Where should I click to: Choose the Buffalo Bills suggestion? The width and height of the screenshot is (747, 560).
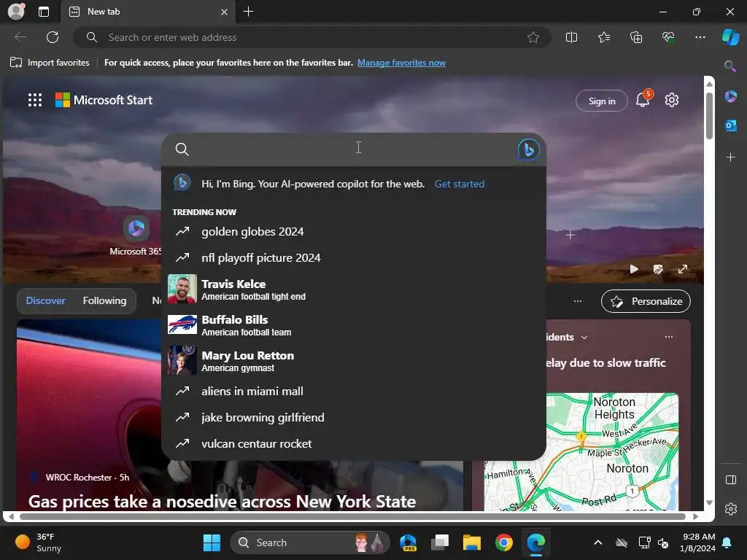pos(354,325)
